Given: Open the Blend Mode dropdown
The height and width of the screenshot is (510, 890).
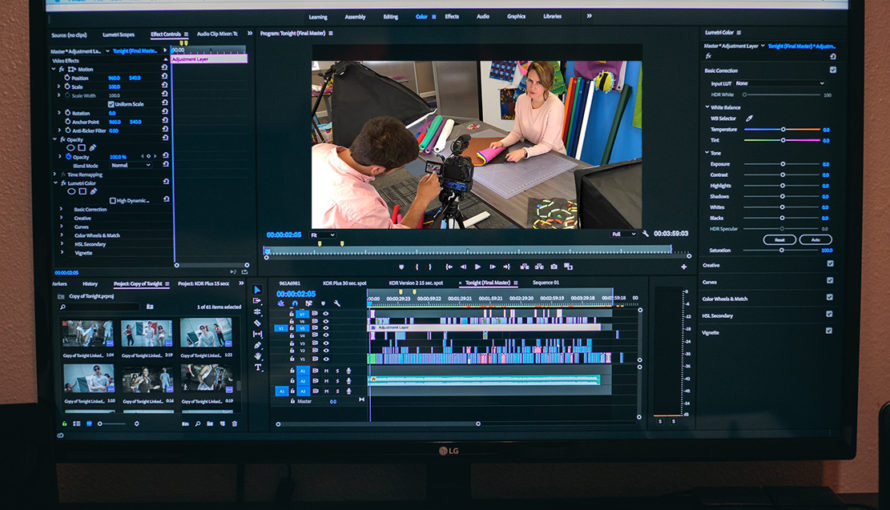Looking at the screenshot, I should tap(131, 165).
